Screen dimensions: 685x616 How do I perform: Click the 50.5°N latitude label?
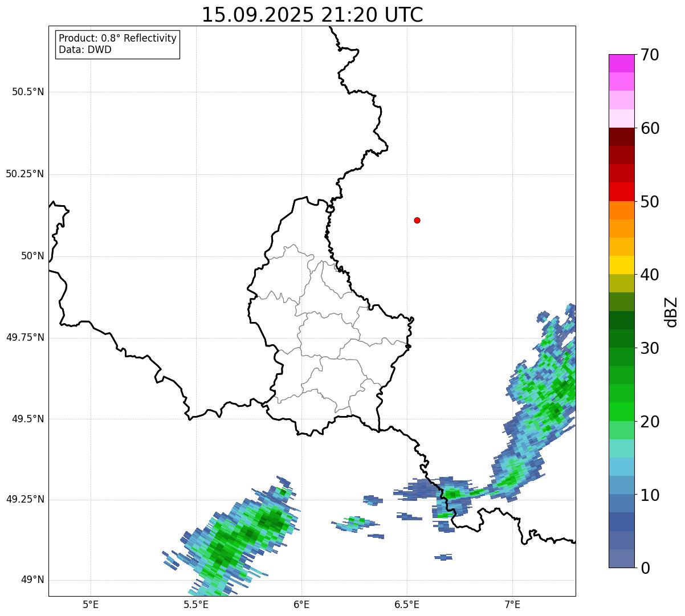click(28, 92)
